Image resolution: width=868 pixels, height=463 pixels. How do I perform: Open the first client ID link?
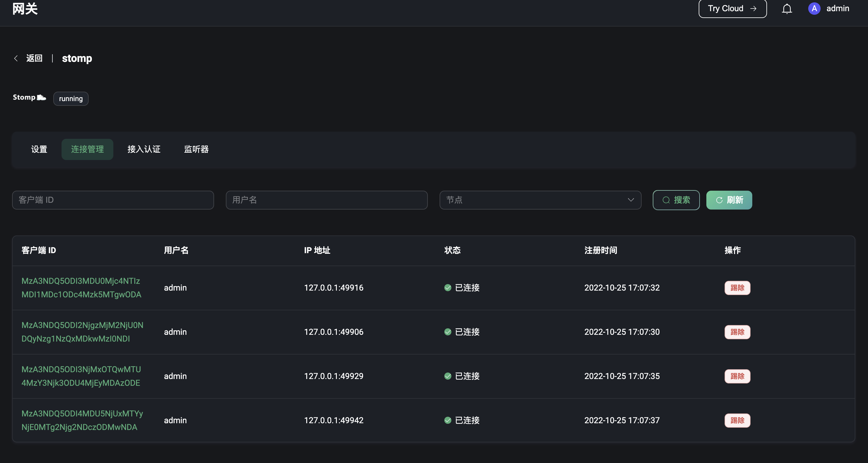tap(81, 288)
